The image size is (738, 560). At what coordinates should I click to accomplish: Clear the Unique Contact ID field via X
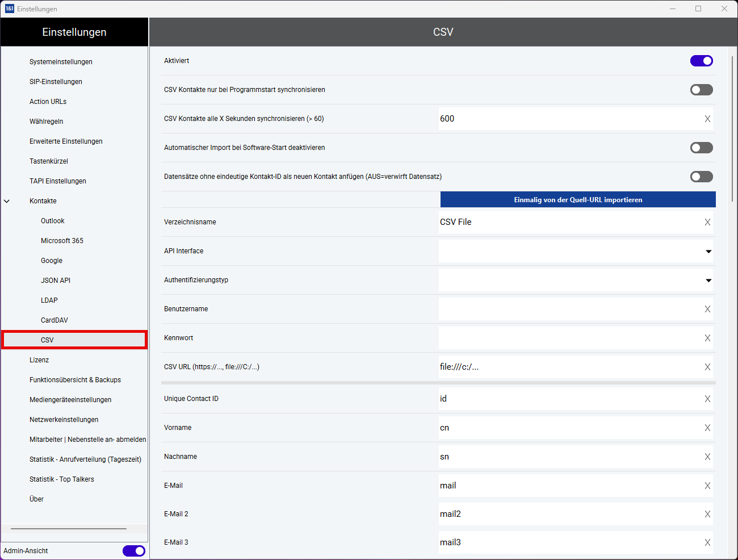click(707, 399)
